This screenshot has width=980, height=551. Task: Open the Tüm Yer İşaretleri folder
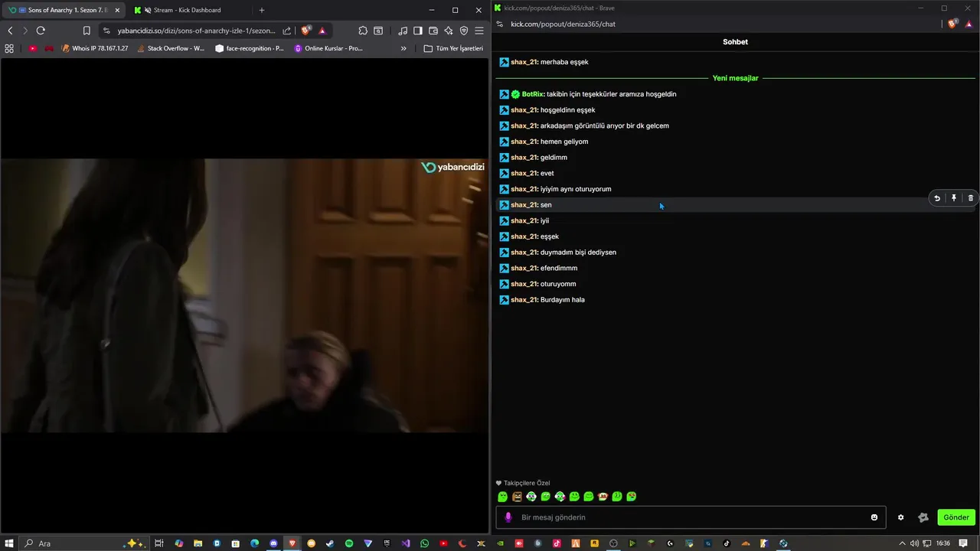(x=454, y=48)
